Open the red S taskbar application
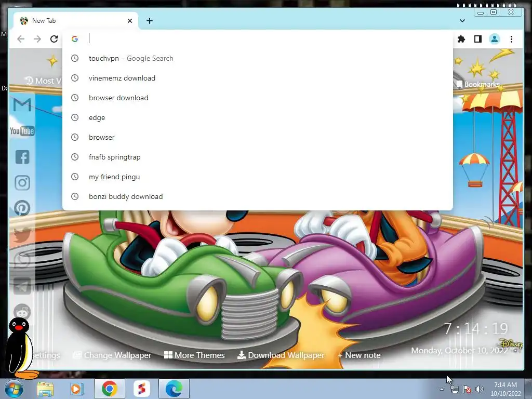The height and width of the screenshot is (399, 532). click(142, 389)
